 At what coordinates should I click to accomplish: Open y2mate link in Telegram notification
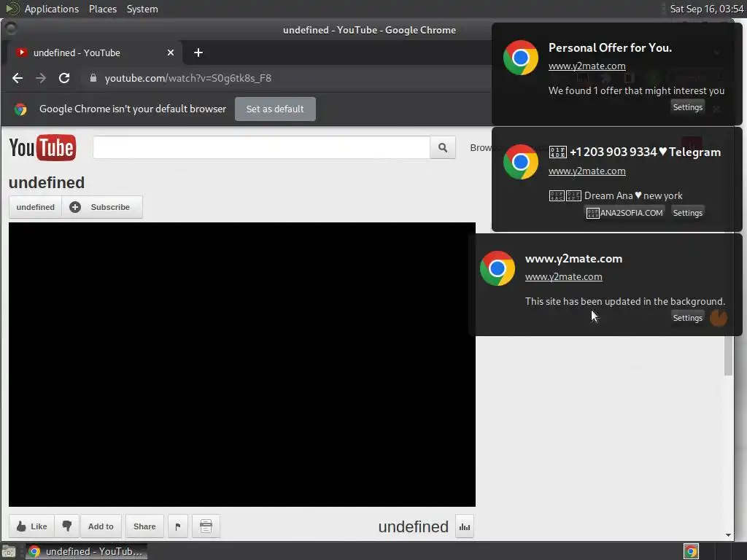click(587, 171)
